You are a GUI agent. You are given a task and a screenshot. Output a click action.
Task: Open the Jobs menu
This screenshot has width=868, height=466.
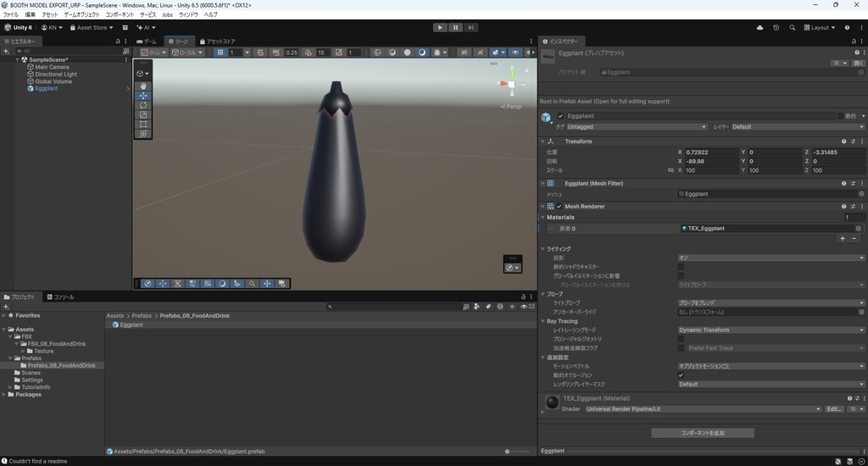click(x=167, y=15)
